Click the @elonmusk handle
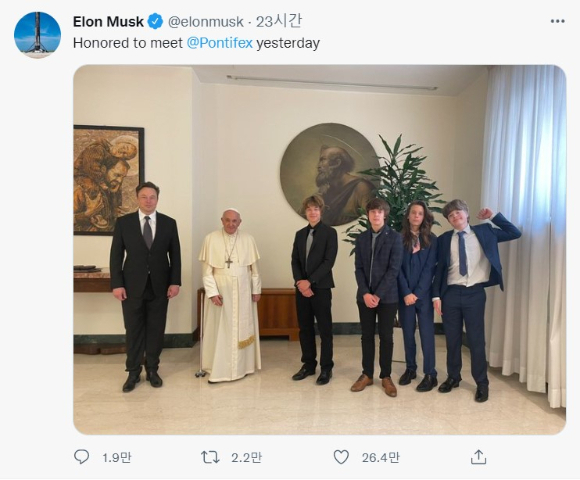 [x=206, y=22]
